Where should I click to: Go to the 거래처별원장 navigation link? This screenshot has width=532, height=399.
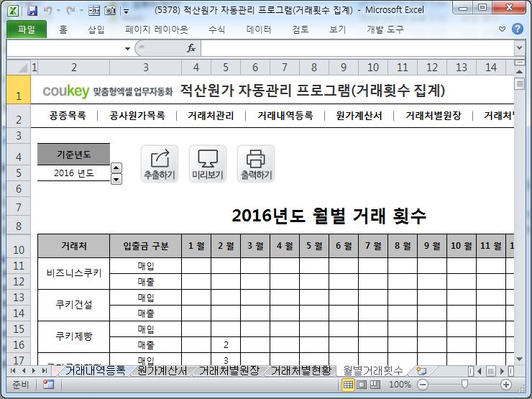point(434,116)
